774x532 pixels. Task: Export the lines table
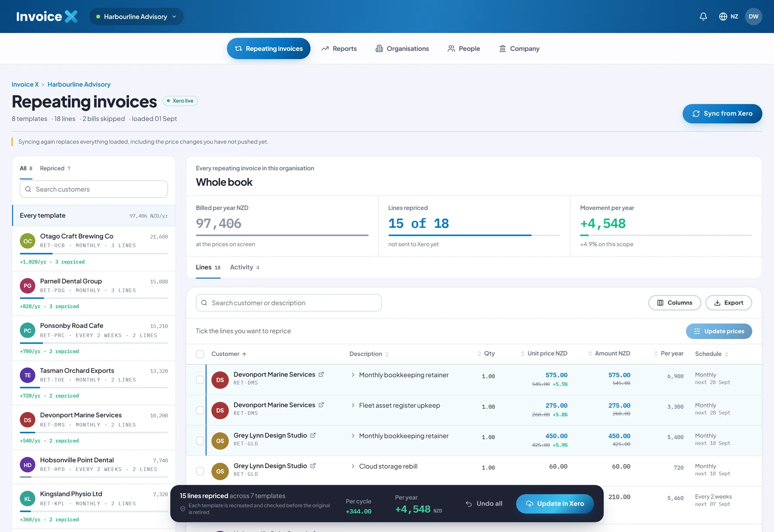coord(728,303)
